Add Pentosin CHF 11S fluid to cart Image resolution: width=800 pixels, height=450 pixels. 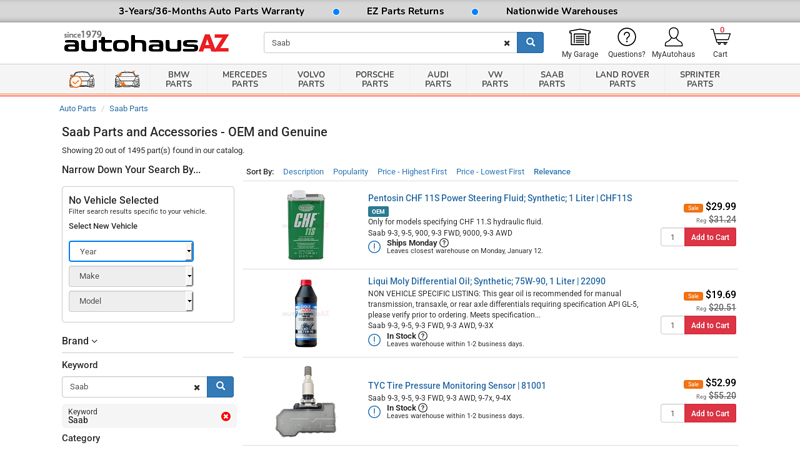(x=710, y=237)
